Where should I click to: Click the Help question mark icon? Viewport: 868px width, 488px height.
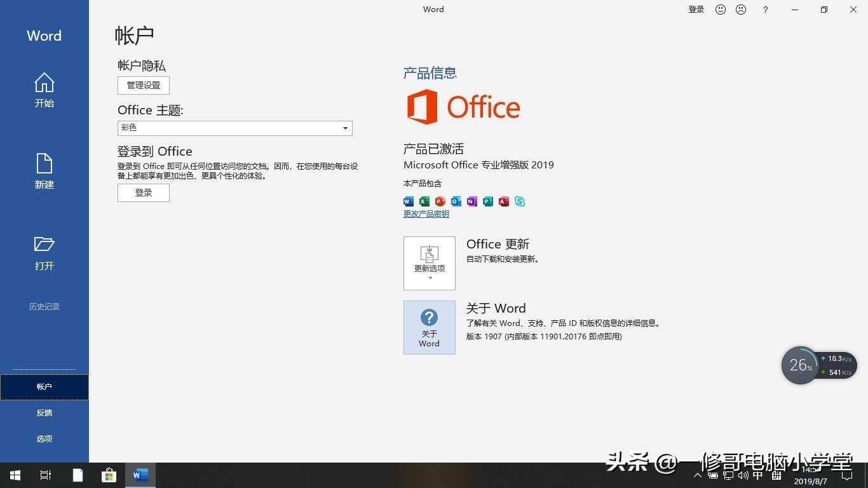point(765,10)
